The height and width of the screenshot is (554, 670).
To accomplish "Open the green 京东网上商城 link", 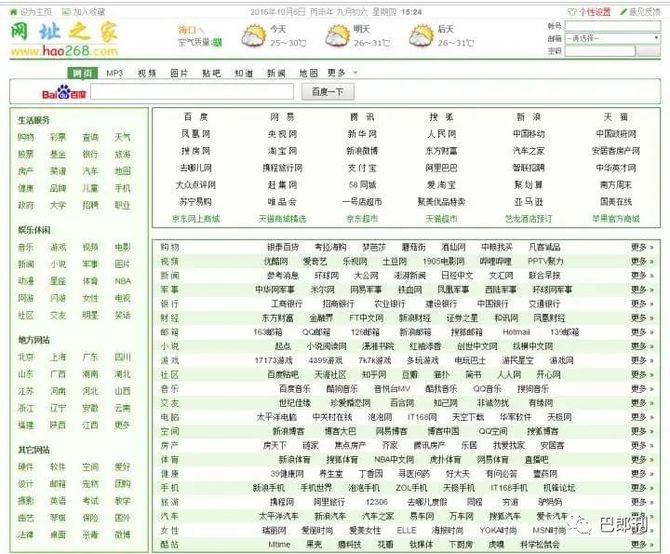I will (196, 219).
